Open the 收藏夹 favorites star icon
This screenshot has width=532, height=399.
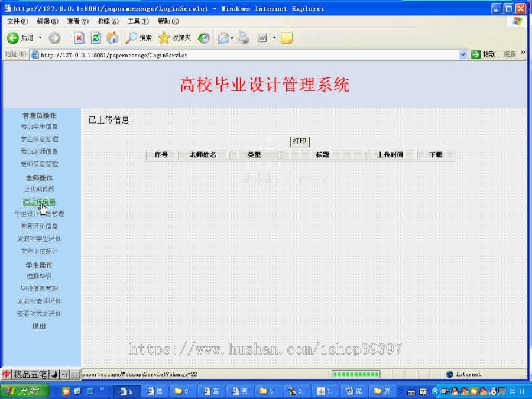coord(164,38)
